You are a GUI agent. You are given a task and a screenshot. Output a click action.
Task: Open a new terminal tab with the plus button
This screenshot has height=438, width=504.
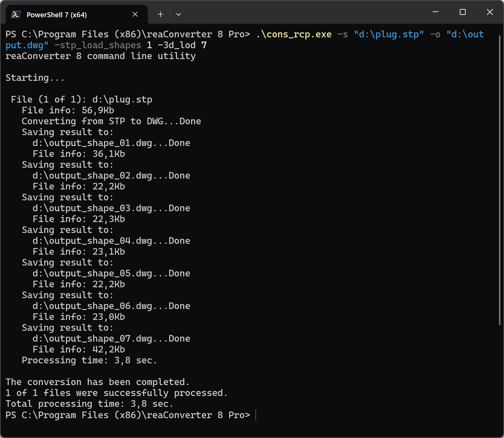[x=160, y=14]
